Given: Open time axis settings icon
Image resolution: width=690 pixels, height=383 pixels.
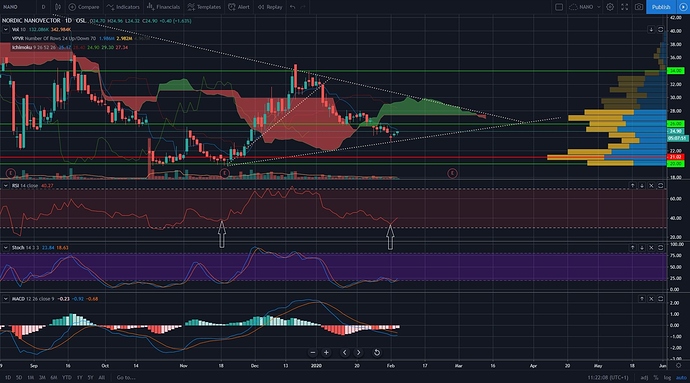Looking at the screenshot, I should coord(679,365).
